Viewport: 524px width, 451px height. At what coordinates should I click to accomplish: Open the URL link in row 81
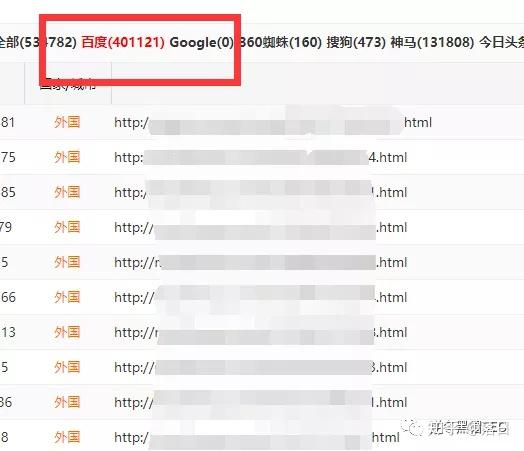273,123
